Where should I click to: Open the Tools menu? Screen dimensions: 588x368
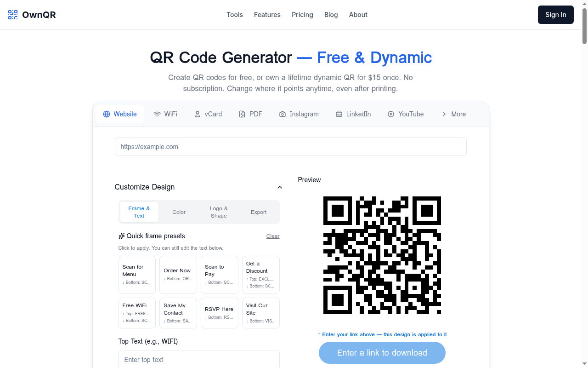(x=235, y=15)
